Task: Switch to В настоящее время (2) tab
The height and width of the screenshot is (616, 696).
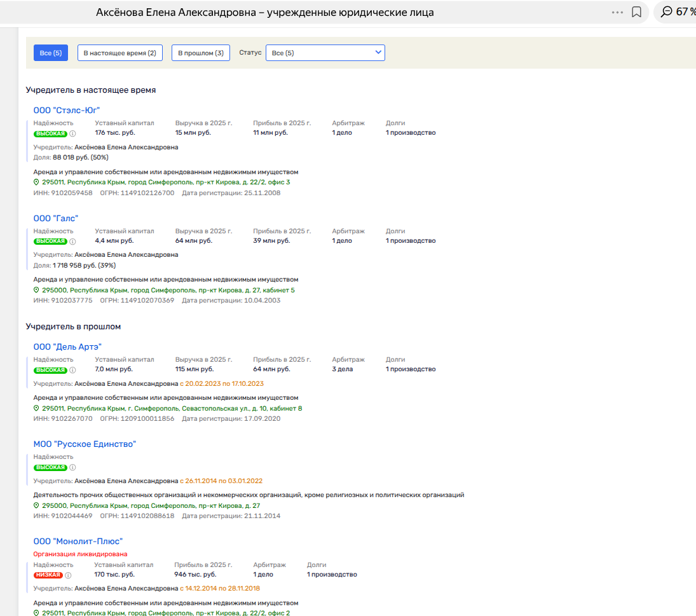Action: click(120, 53)
